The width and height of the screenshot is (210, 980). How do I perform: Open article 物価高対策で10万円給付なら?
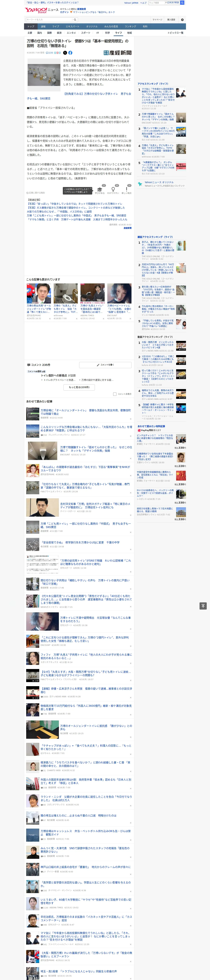tap(86, 707)
